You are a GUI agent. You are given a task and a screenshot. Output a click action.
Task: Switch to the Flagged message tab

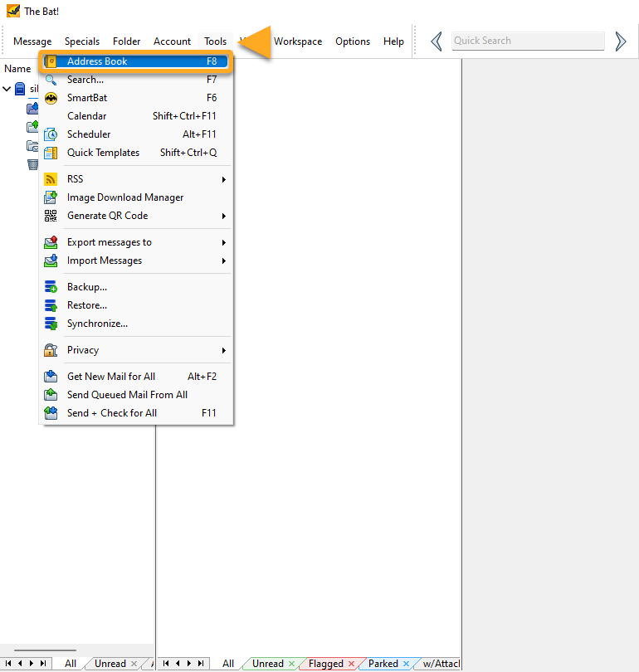(x=325, y=664)
